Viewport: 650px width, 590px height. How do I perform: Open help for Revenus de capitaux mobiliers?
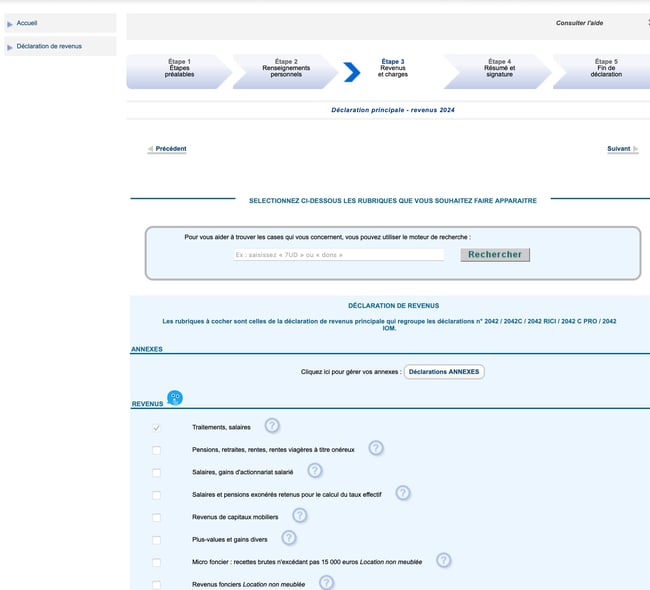coord(300,515)
